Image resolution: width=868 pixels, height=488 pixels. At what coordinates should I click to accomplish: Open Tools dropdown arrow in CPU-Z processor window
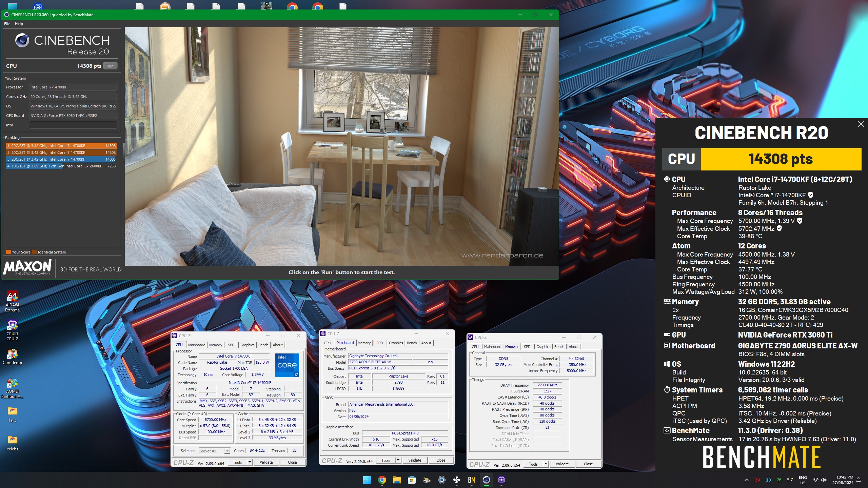tap(250, 462)
